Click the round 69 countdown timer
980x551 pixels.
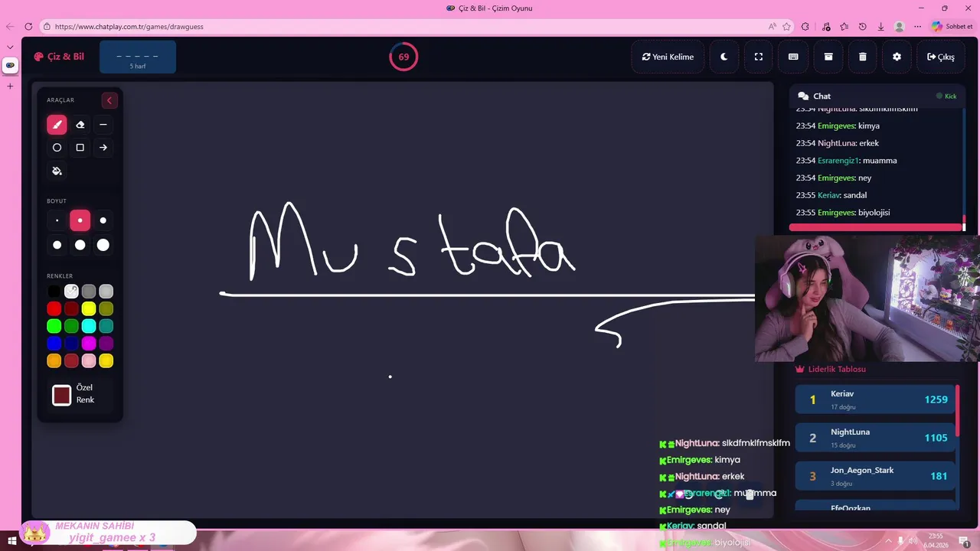click(403, 57)
